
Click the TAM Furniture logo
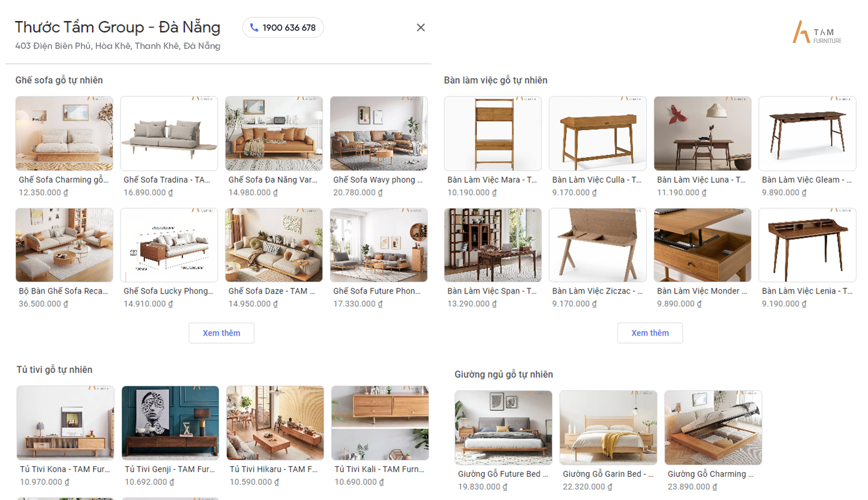(x=816, y=33)
